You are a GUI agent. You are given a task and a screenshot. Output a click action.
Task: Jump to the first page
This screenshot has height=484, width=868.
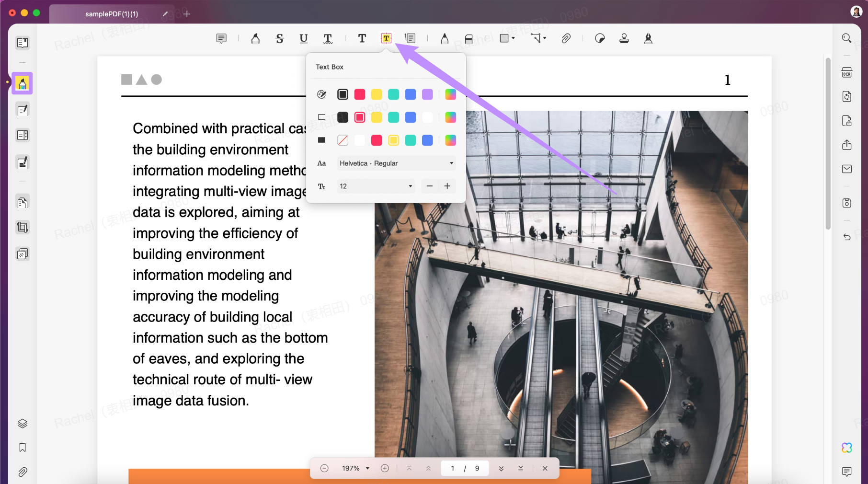click(x=409, y=468)
